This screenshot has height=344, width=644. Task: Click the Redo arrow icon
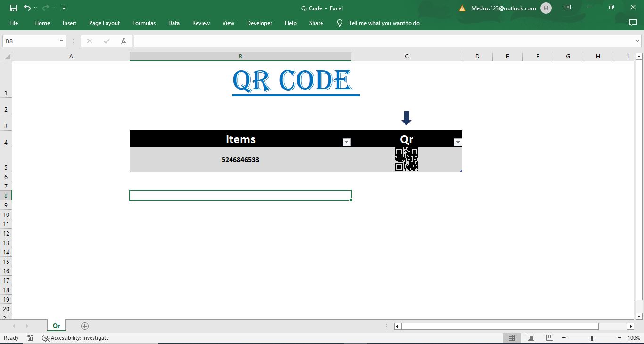[46, 8]
